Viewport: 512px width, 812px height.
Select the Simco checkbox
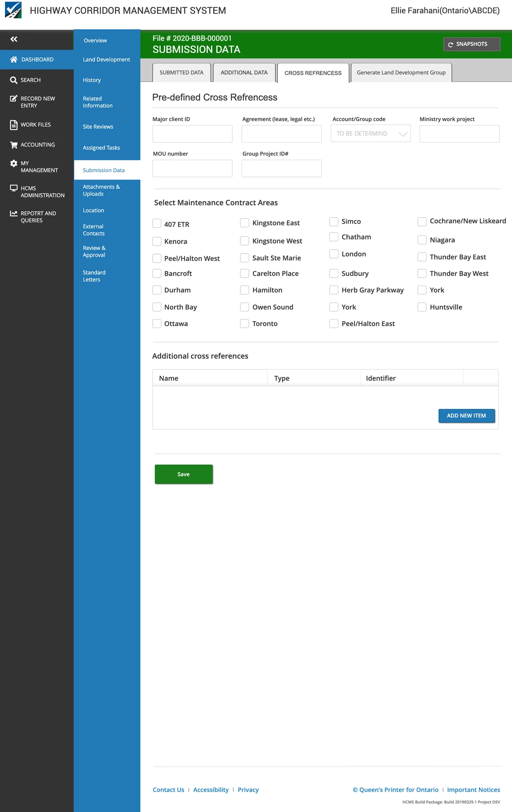click(x=334, y=221)
